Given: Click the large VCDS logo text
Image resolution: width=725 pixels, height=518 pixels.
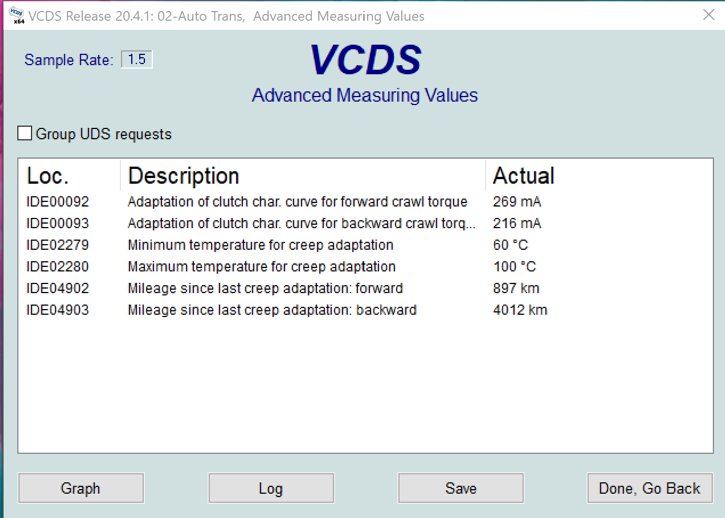Looking at the screenshot, I should tap(365, 60).
